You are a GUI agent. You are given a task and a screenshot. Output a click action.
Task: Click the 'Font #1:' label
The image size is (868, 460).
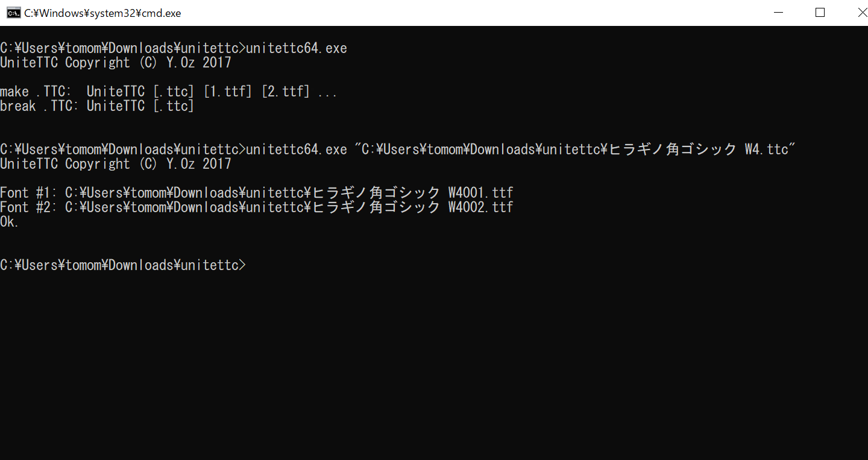29,193
